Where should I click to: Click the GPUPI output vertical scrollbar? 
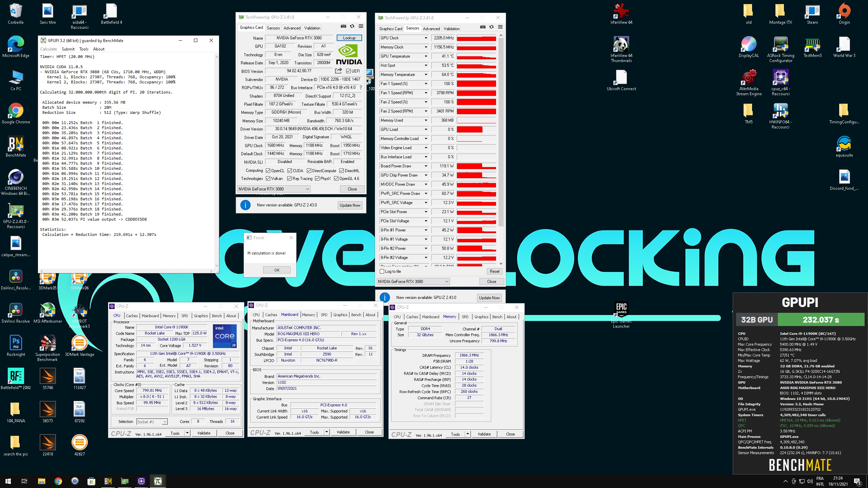pos(217,161)
